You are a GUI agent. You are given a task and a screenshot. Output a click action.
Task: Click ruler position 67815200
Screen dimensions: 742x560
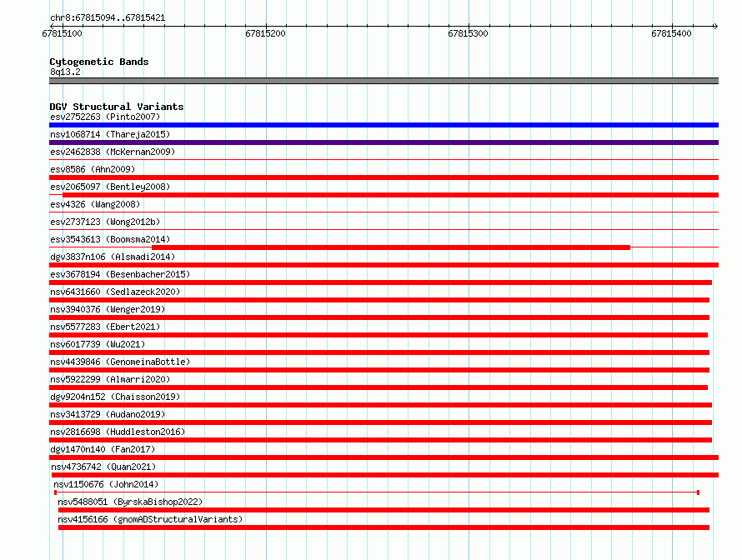(x=265, y=33)
